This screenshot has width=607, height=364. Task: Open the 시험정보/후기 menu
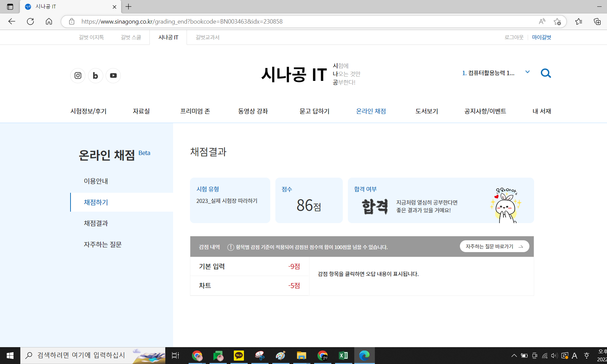click(x=88, y=111)
